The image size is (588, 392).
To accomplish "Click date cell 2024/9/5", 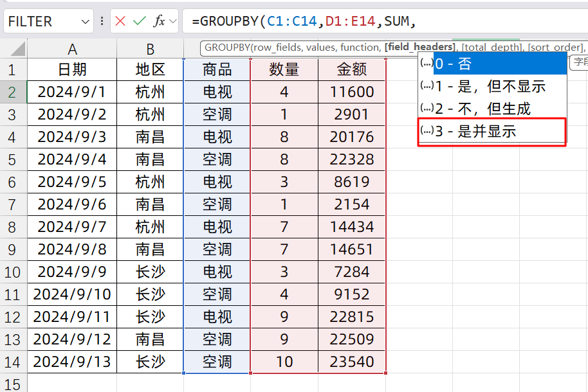I will 72,182.
